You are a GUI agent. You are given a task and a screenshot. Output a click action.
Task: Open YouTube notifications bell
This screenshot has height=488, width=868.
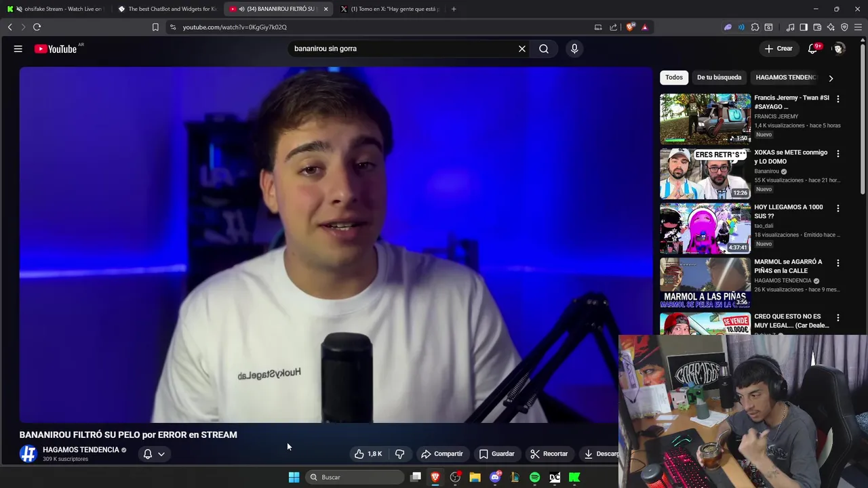pyautogui.click(x=813, y=49)
